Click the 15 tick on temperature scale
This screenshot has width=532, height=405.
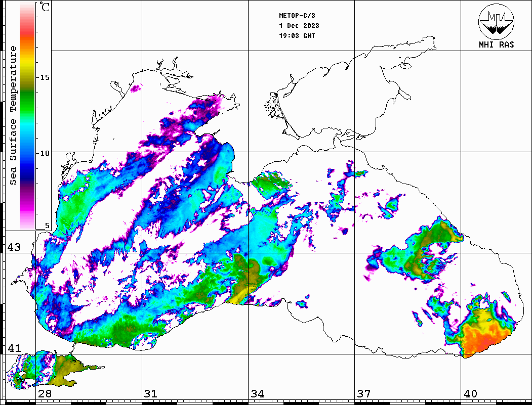coord(45,77)
